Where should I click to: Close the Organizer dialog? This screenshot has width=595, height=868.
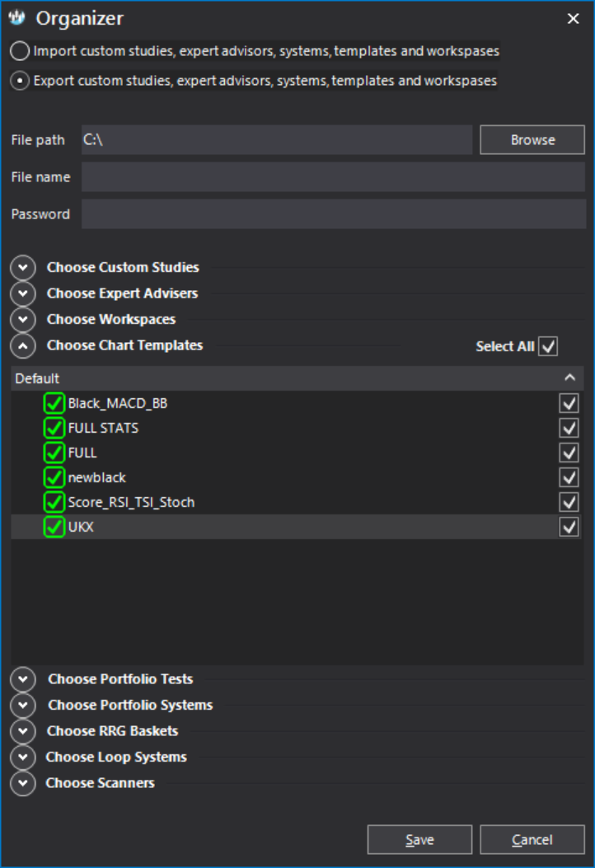574,19
